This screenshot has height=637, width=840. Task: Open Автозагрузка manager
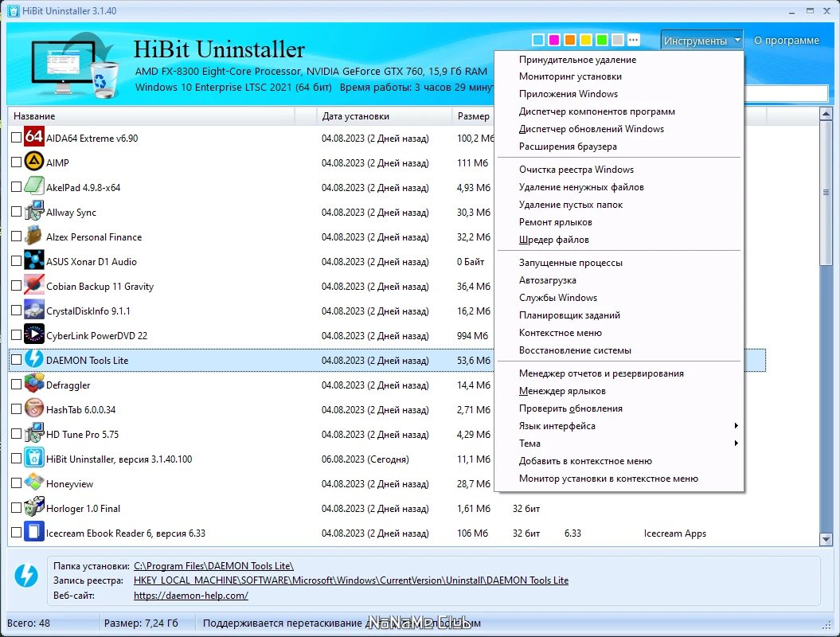click(x=619, y=279)
